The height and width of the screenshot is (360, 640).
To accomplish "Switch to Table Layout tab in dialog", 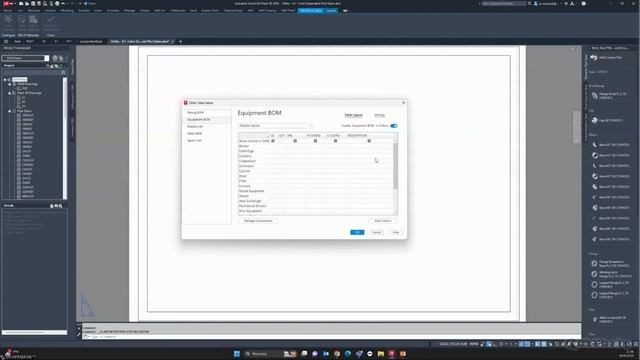I will tap(353, 115).
